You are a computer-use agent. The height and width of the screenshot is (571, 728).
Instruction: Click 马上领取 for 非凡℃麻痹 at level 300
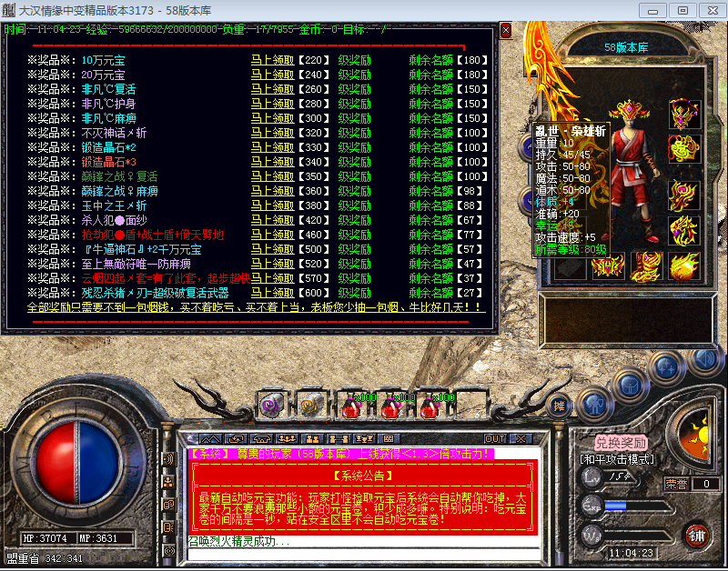tap(272, 118)
